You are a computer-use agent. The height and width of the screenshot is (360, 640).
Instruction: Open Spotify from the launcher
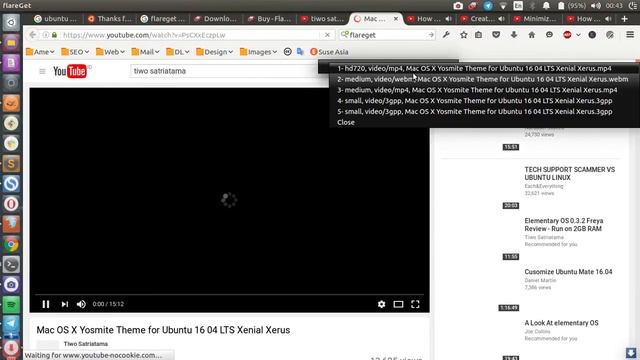tap(11, 305)
